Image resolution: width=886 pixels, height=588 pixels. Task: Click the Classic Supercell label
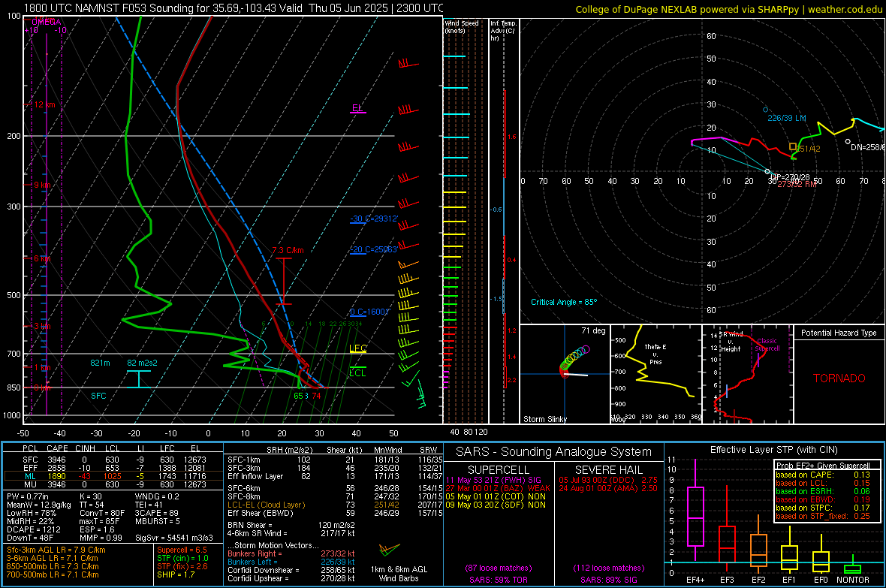pyautogui.click(x=767, y=345)
